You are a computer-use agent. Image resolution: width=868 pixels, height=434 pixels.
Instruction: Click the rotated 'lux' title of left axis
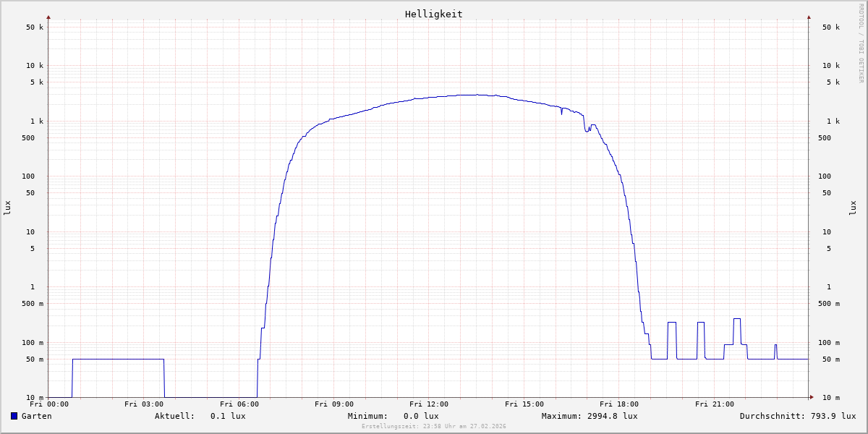point(7,208)
